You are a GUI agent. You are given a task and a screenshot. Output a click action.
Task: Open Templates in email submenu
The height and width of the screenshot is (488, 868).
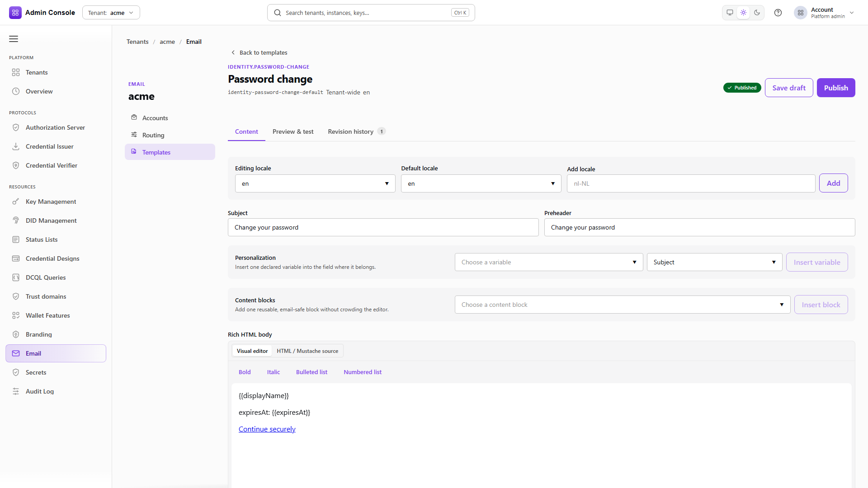170,152
